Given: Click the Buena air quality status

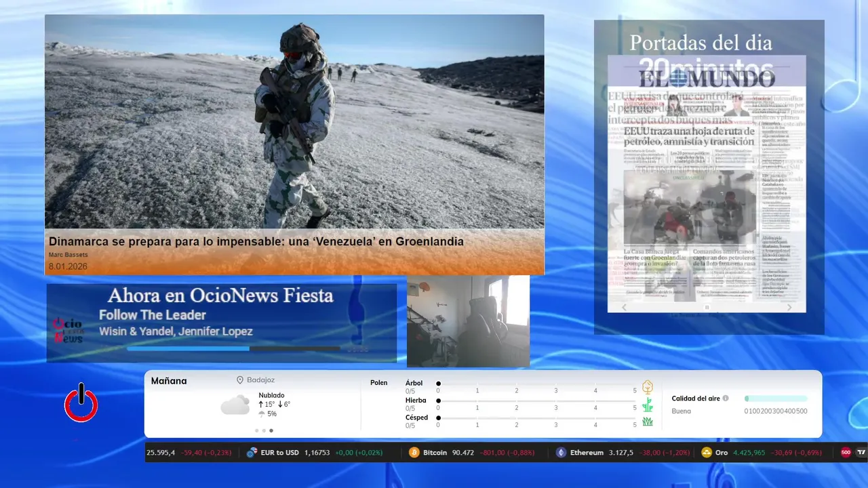Looking at the screenshot, I should 681,411.
